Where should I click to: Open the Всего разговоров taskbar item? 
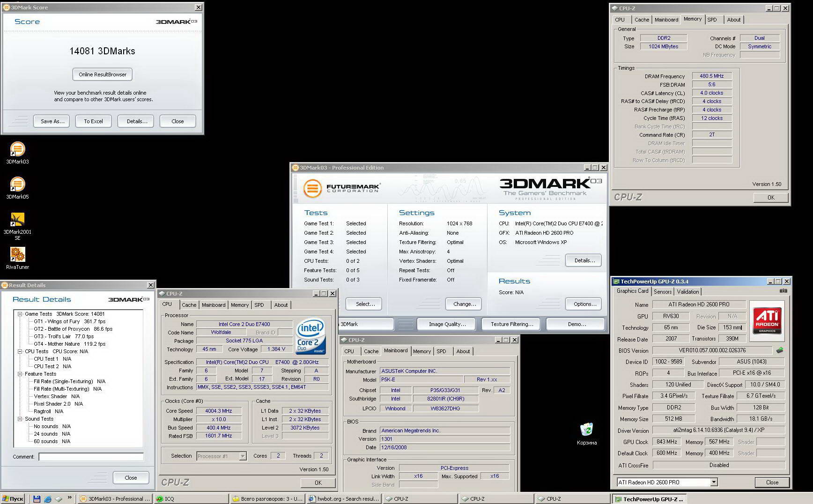(x=267, y=499)
